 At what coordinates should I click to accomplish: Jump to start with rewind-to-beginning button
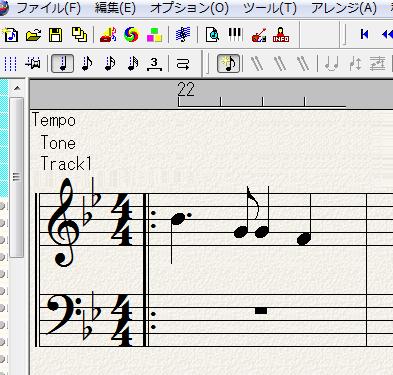[x=364, y=34]
